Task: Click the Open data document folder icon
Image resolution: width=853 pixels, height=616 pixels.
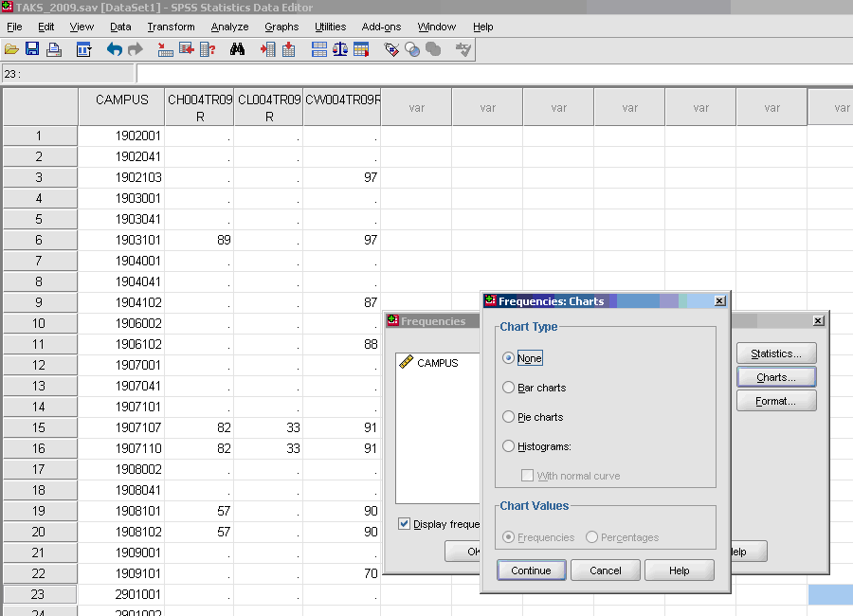Action: click(11, 50)
